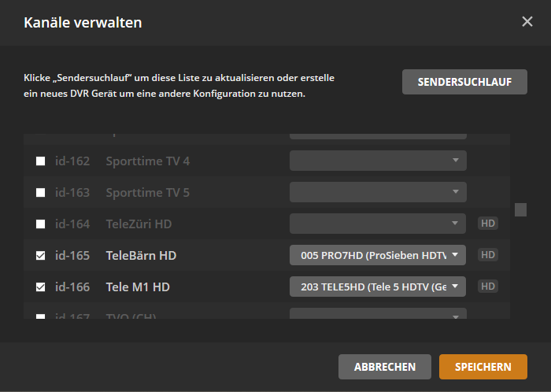The image size is (551, 392).
Task: Open the empty TeleZüri HD dropdown
Action: pos(378,224)
